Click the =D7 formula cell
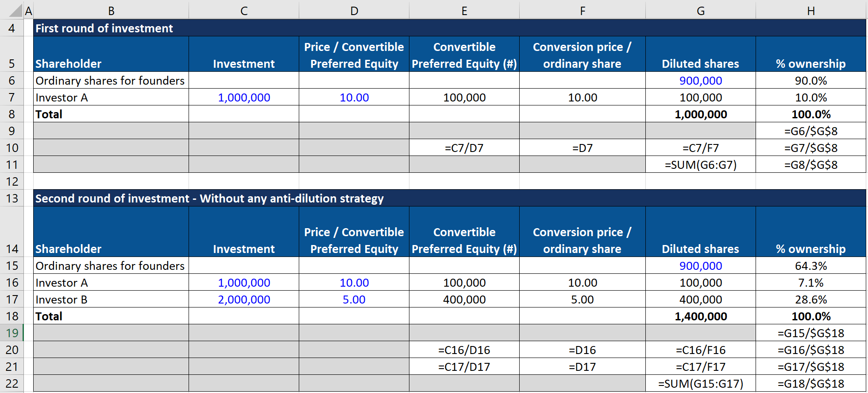This screenshot has height=393, width=868. coord(582,148)
